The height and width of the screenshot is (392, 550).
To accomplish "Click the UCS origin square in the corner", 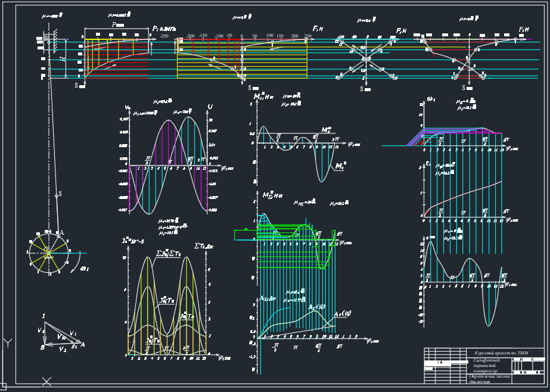I will click(x=2, y=388).
